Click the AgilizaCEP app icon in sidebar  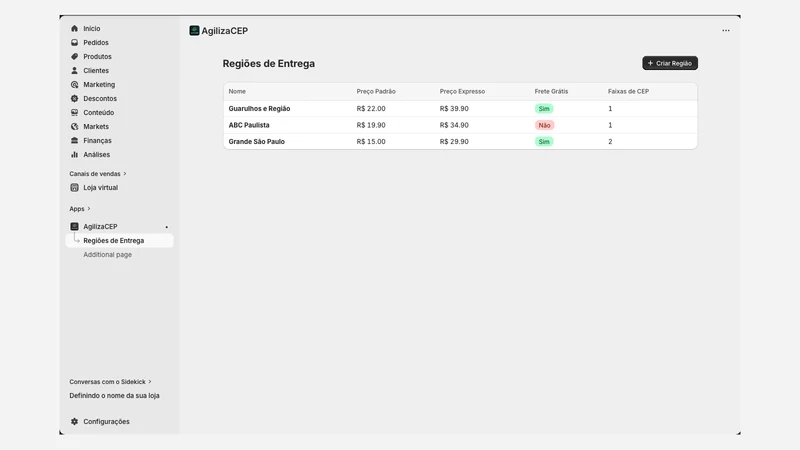coord(74,227)
